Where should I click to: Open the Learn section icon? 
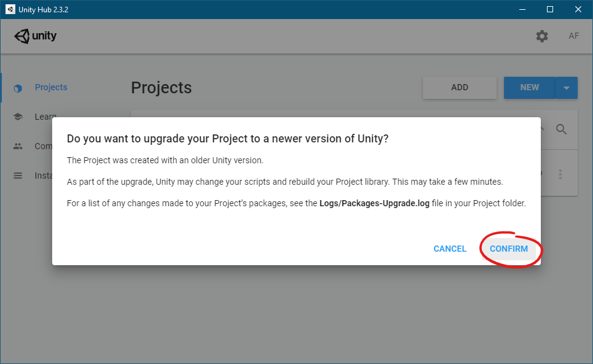point(17,116)
